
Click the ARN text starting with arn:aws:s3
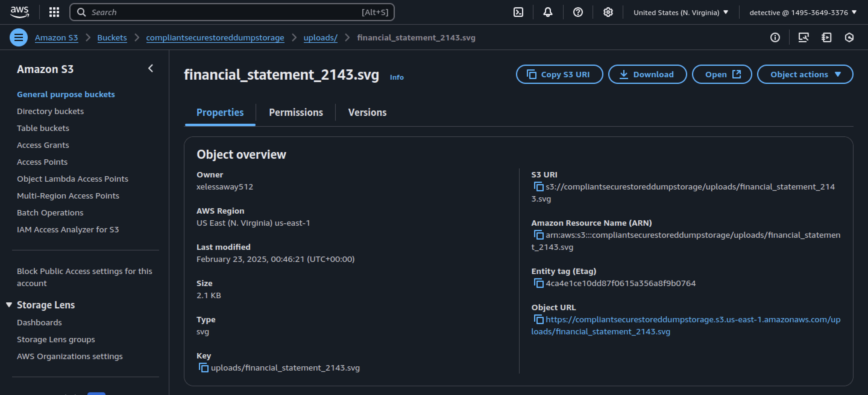coord(686,241)
